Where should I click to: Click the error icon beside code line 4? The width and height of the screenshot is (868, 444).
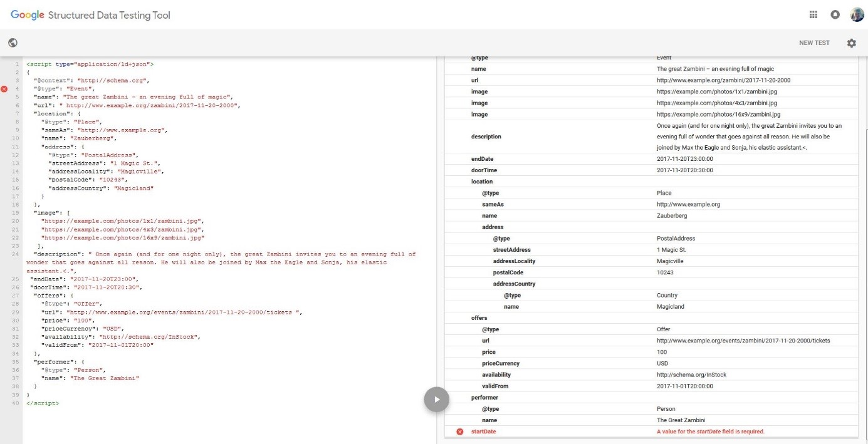tap(4, 90)
